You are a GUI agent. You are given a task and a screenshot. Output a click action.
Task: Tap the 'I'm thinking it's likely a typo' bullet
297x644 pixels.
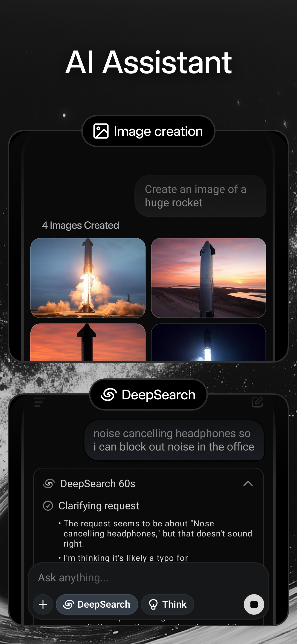pyautogui.click(x=123, y=558)
